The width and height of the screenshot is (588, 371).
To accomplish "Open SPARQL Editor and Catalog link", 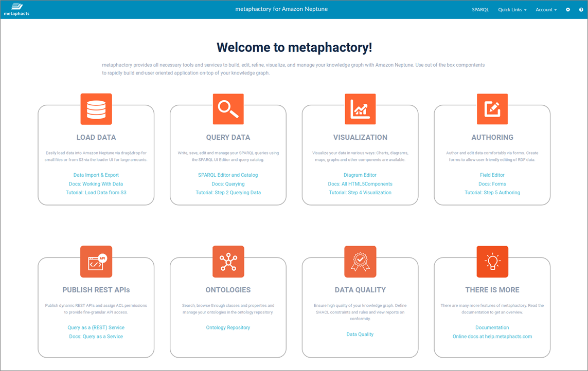I will click(228, 175).
